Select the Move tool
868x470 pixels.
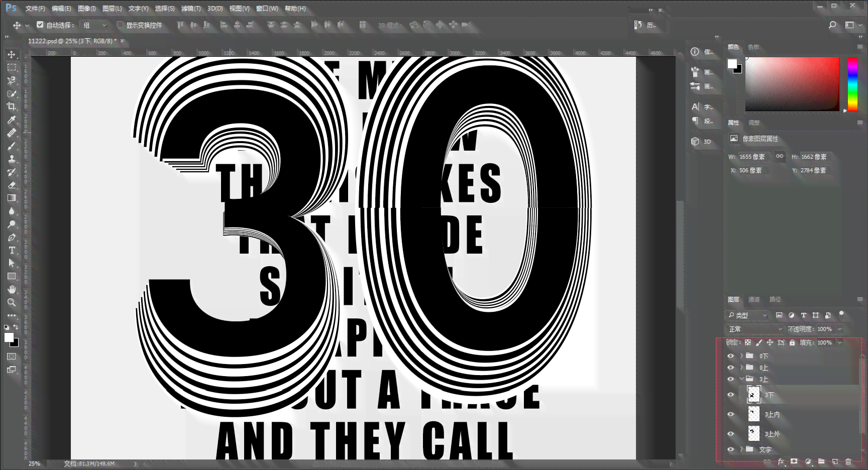12,54
